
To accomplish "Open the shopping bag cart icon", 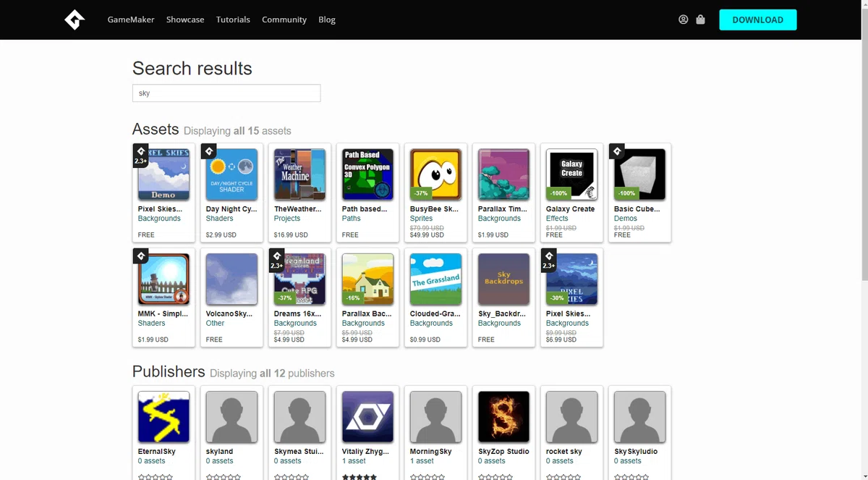I will tap(700, 20).
